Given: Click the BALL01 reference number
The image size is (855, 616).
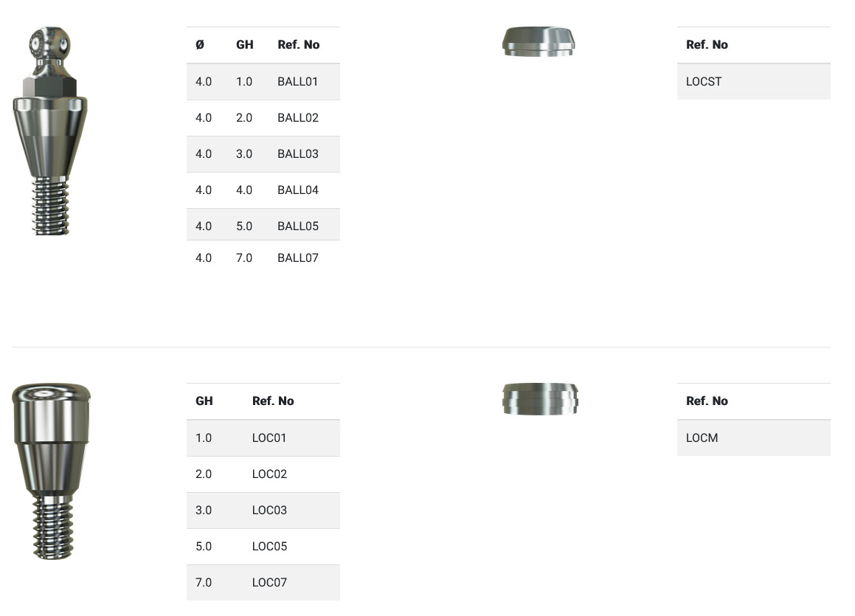Looking at the screenshot, I should pyautogui.click(x=298, y=81).
